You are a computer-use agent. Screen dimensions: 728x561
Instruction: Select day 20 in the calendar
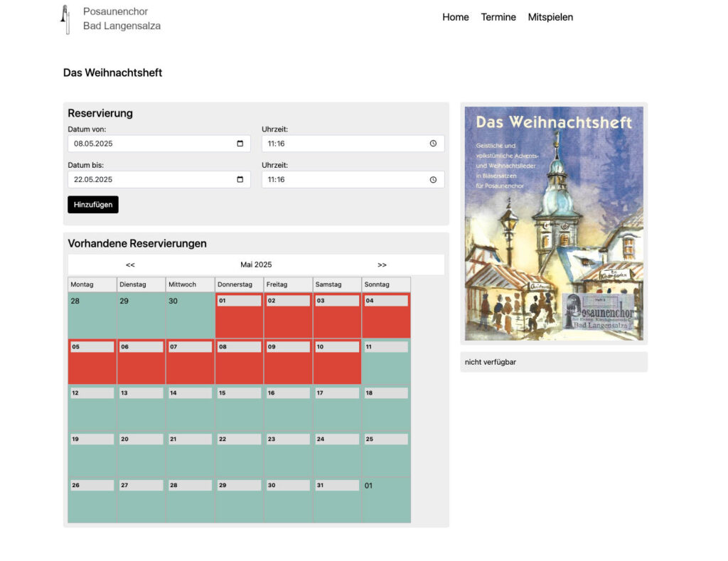click(141, 454)
